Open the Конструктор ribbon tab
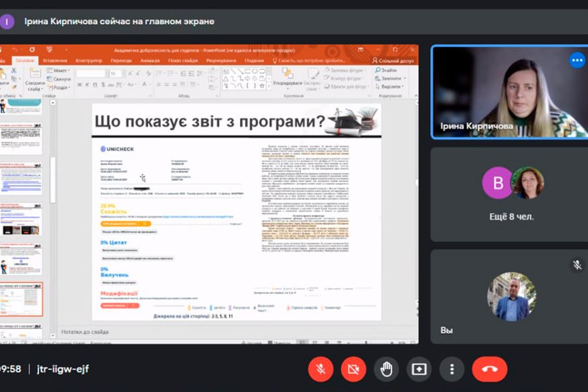 point(89,60)
